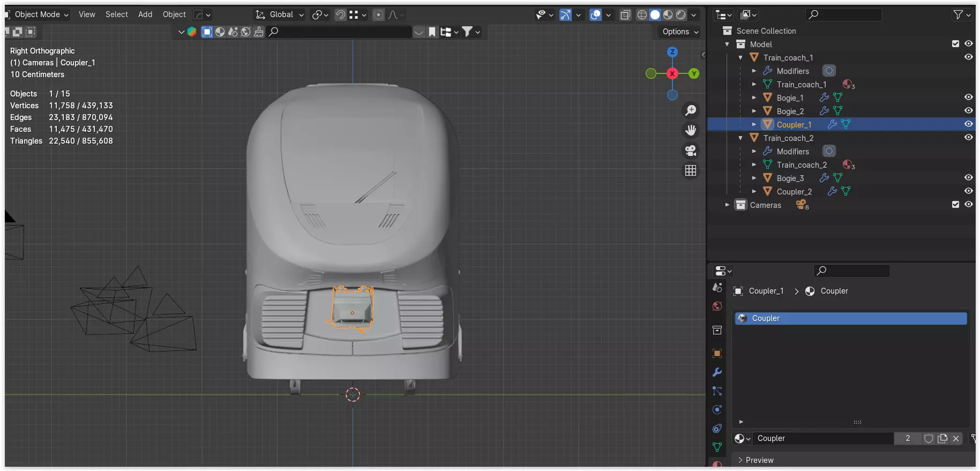Click the zoom magnifier gizmo in viewport
The width and height of the screenshot is (980, 471).
[691, 110]
